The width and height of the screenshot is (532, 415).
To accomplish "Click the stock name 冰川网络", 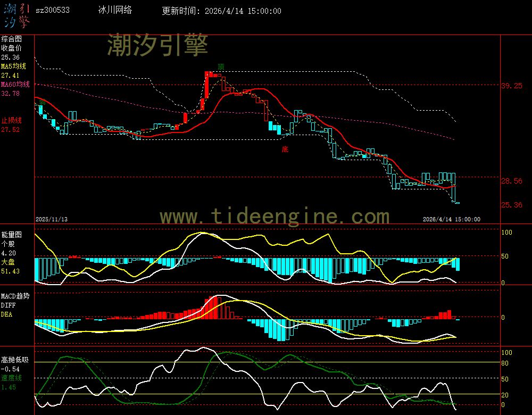I will pos(115,11).
